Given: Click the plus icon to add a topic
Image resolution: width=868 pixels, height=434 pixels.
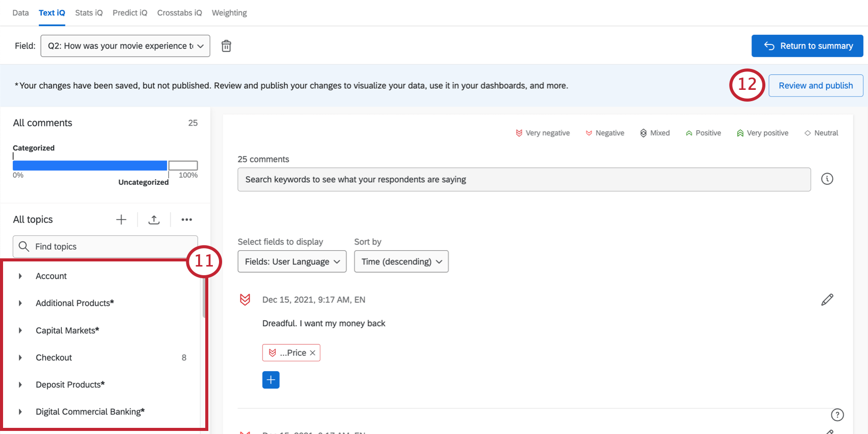Looking at the screenshot, I should tap(121, 220).
